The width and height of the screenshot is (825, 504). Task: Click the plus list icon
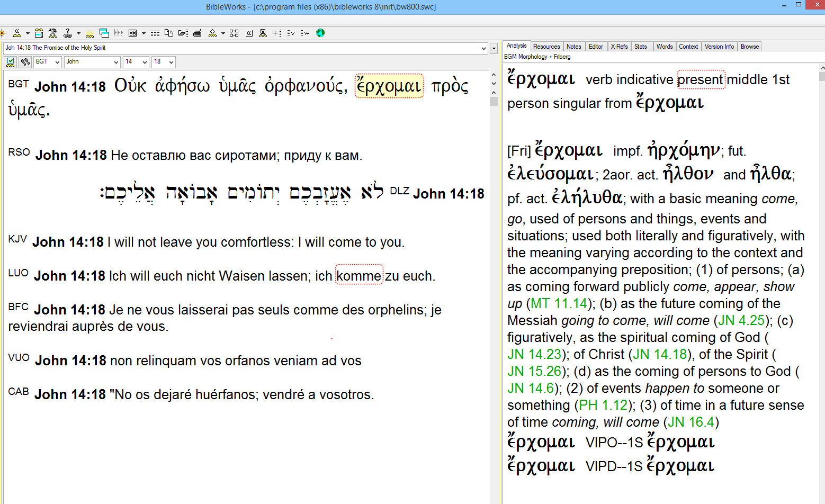tap(277, 33)
